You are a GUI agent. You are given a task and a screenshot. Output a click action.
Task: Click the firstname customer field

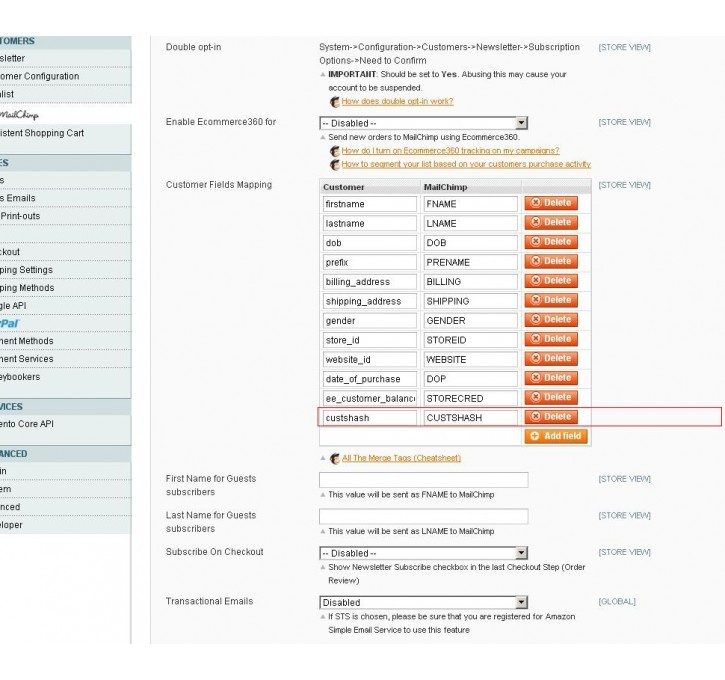(369, 204)
